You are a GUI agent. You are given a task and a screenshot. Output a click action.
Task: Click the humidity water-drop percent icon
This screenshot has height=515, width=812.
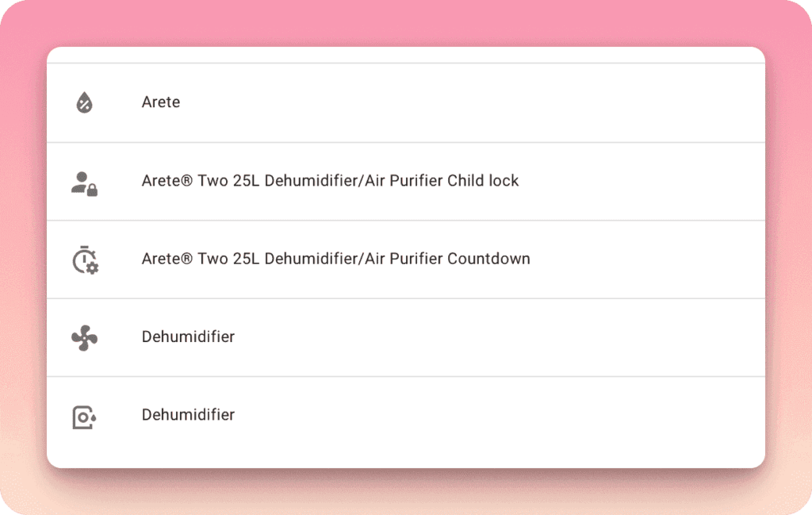[84, 102]
